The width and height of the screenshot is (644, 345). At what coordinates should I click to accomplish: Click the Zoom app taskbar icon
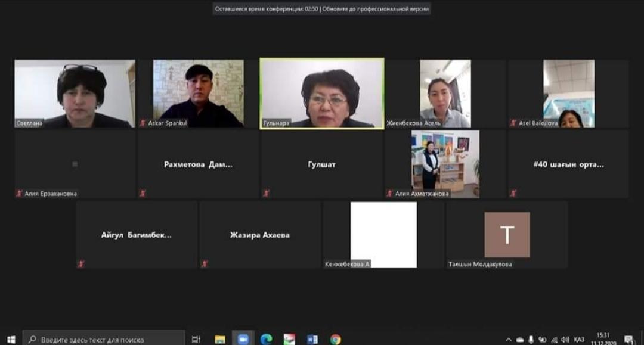tap(243, 340)
